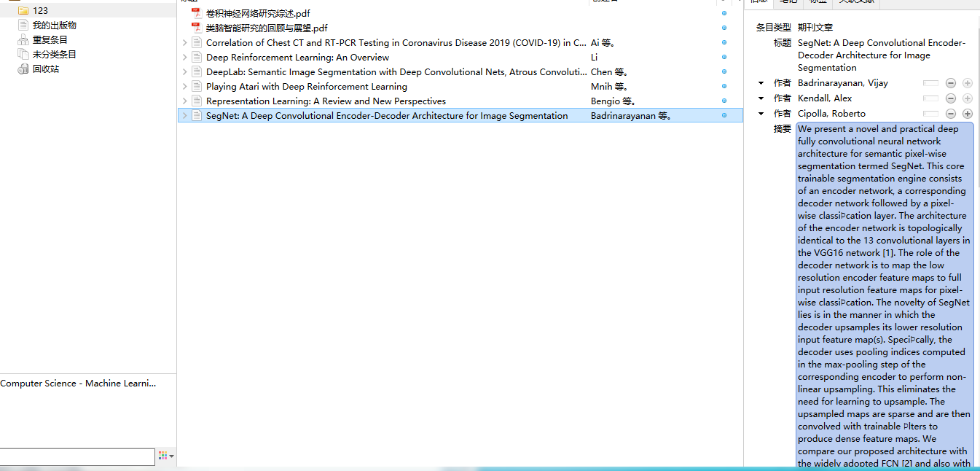Toggle the switch next to Badrinarayanan, Vijay
This screenshot has width=980, height=471.
(930, 82)
